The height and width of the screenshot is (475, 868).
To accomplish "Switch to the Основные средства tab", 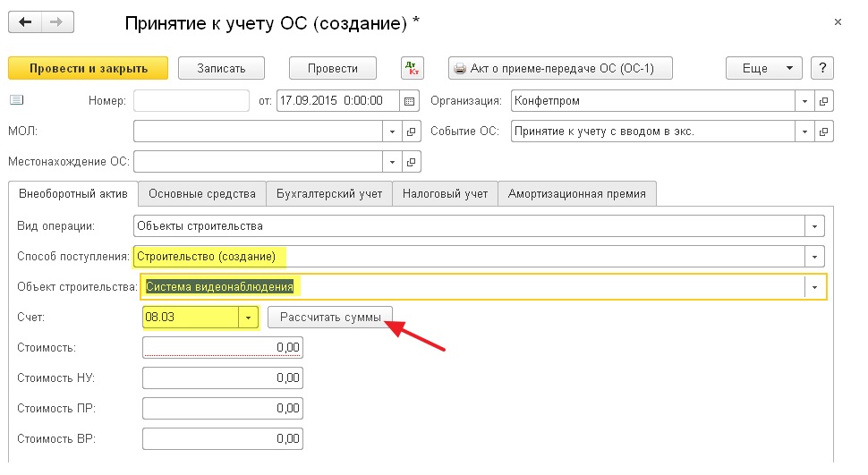I will (202, 194).
